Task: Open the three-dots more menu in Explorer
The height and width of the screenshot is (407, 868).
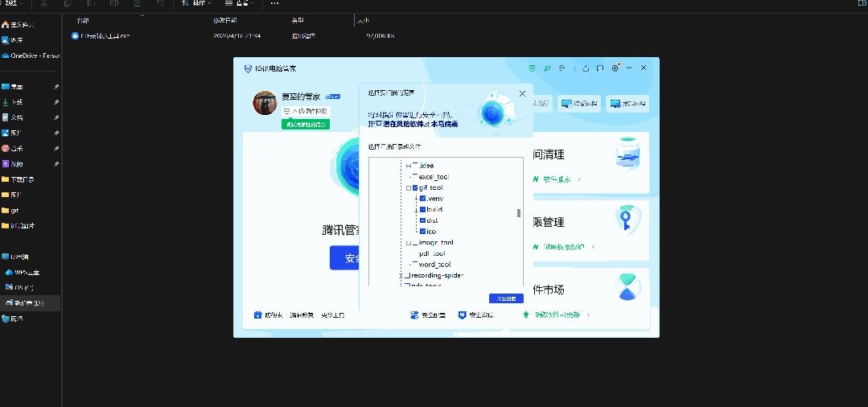Action: click(274, 3)
